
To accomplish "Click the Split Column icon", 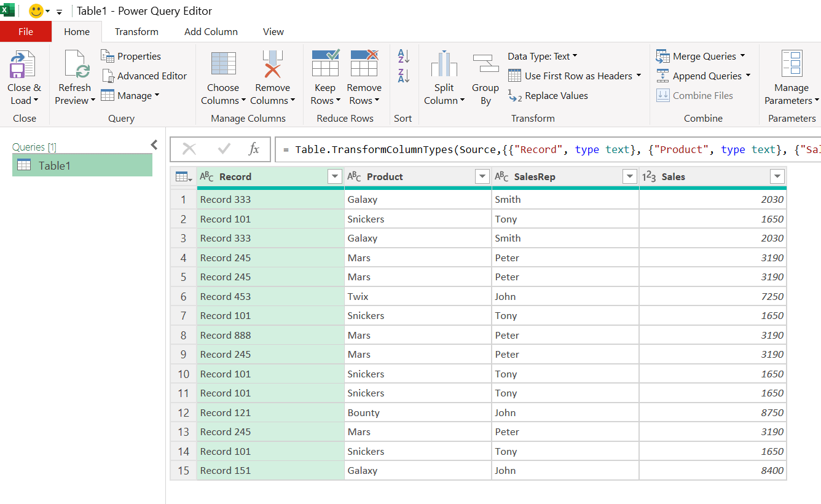I will click(444, 65).
